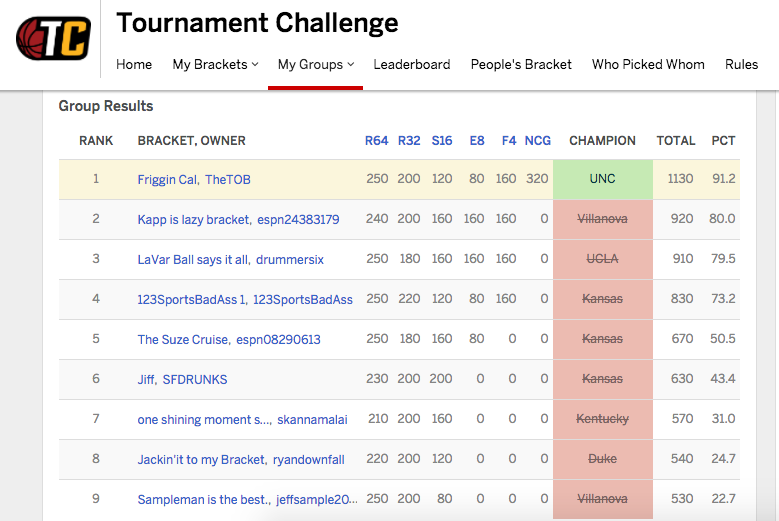
Task: Click the green UNC champion cell
Action: 602,179
